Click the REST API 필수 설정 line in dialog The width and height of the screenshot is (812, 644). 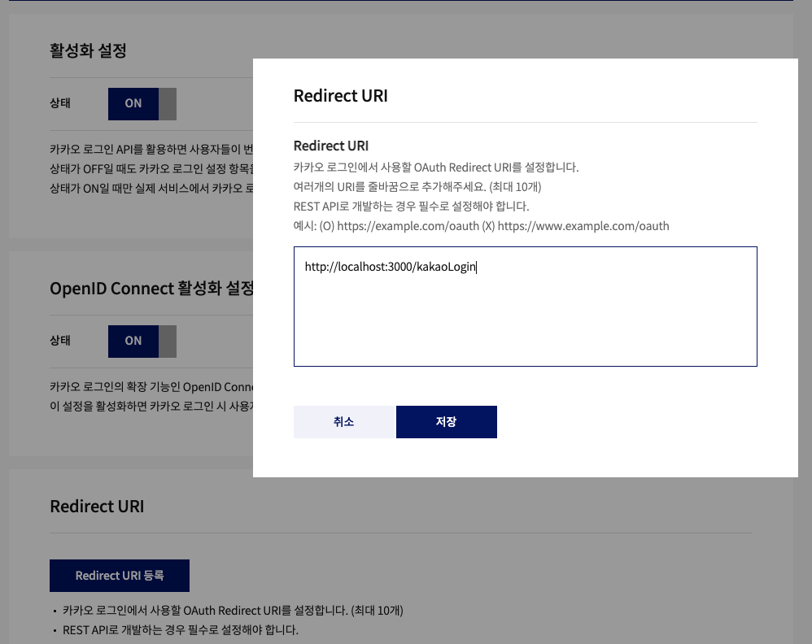pos(411,207)
